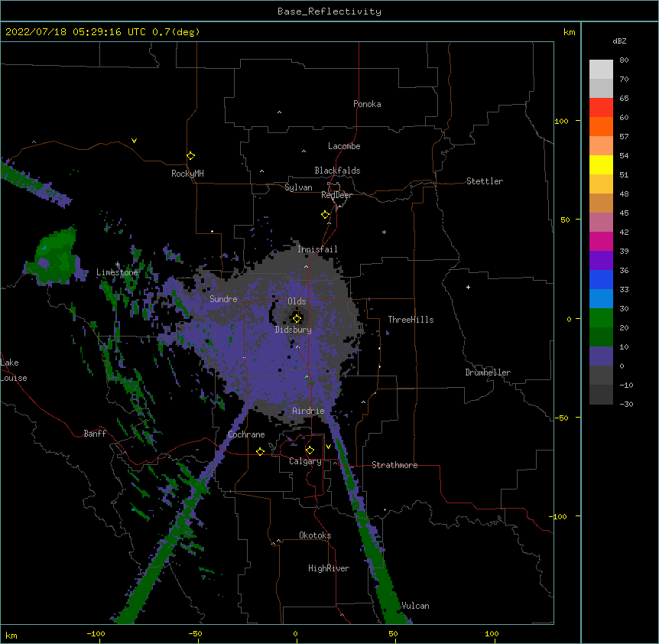Select the red 65-60 dBZ legend swatch
The width and height of the screenshot is (659, 644).
601,107
